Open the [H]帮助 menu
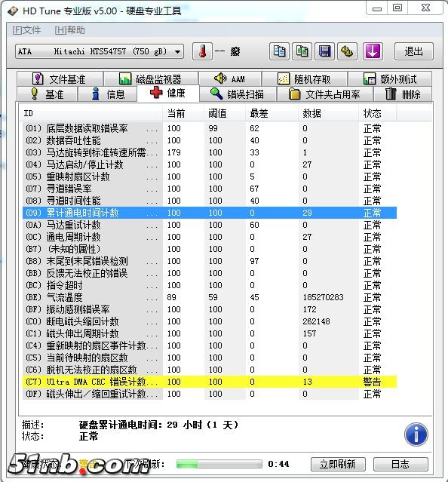Viewport: 448px width, 482px height. pyautogui.click(x=69, y=30)
